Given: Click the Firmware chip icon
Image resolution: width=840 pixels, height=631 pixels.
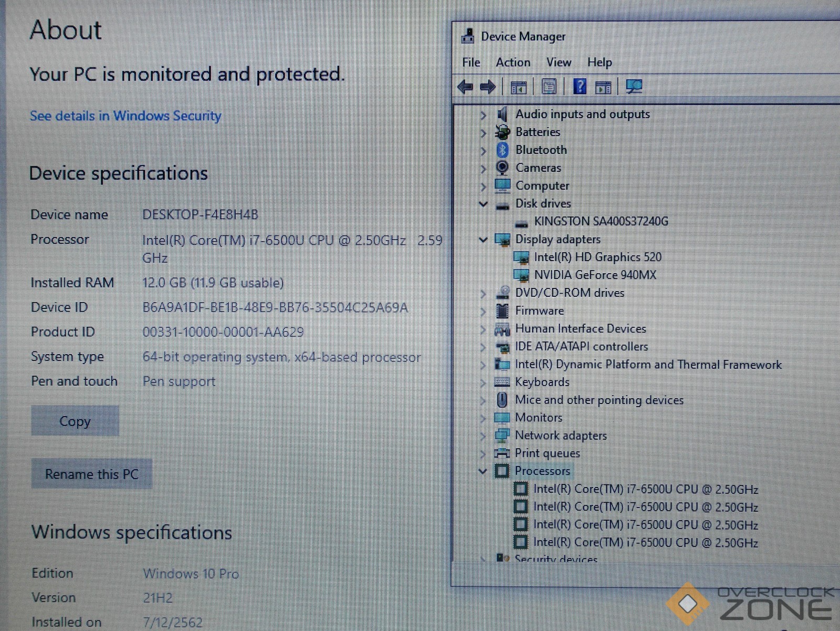Looking at the screenshot, I should click(x=502, y=311).
